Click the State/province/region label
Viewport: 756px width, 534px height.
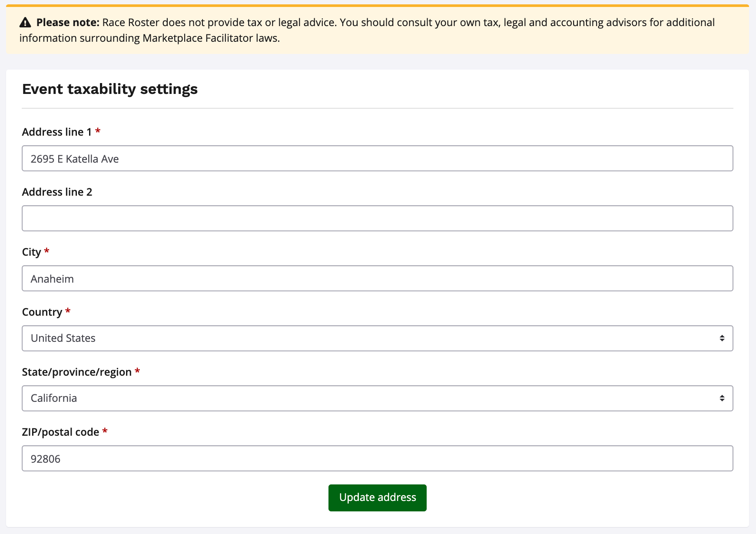pos(77,372)
